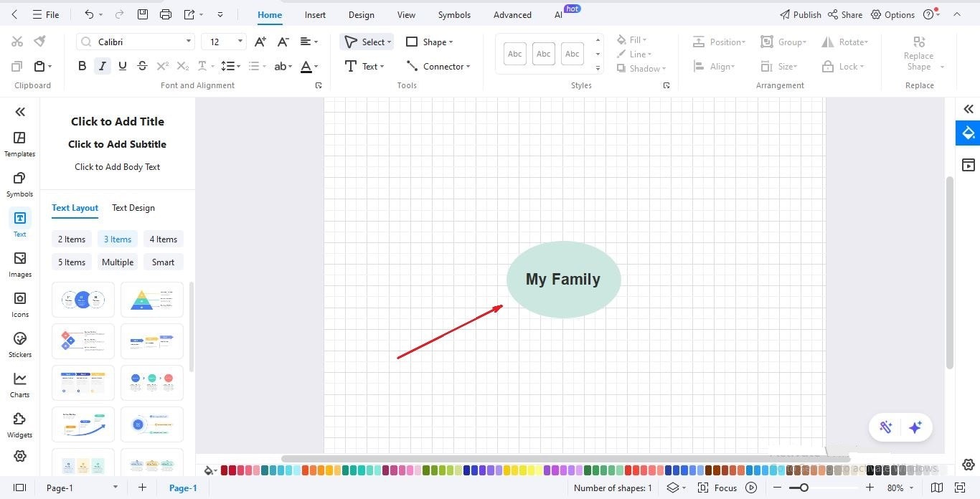This screenshot has width=980, height=499.
Task: Click the Print icon
Action: 166,14
